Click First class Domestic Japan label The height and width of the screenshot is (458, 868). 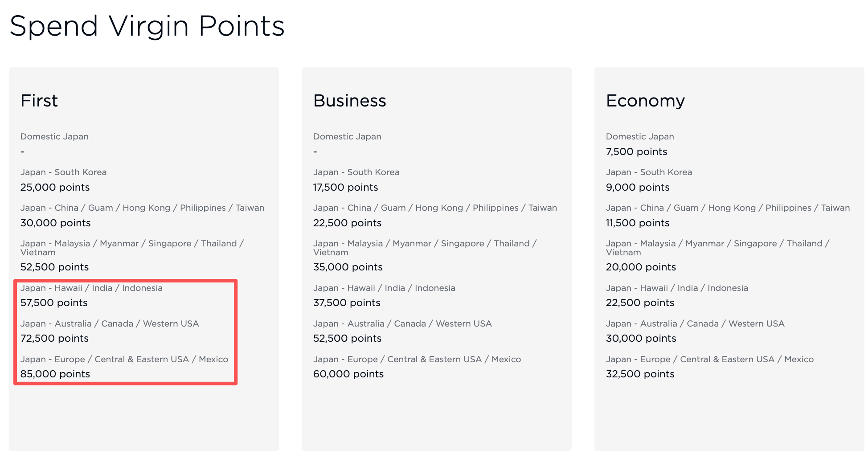(x=54, y=136)
